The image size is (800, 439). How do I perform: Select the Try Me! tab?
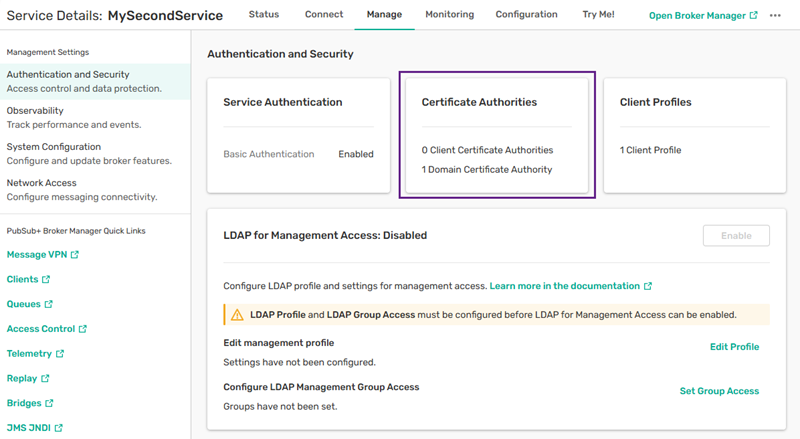click(598, 15)
